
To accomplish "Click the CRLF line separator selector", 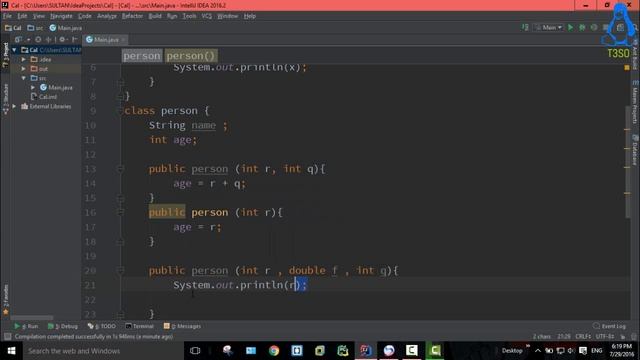I will click(583, 337).
